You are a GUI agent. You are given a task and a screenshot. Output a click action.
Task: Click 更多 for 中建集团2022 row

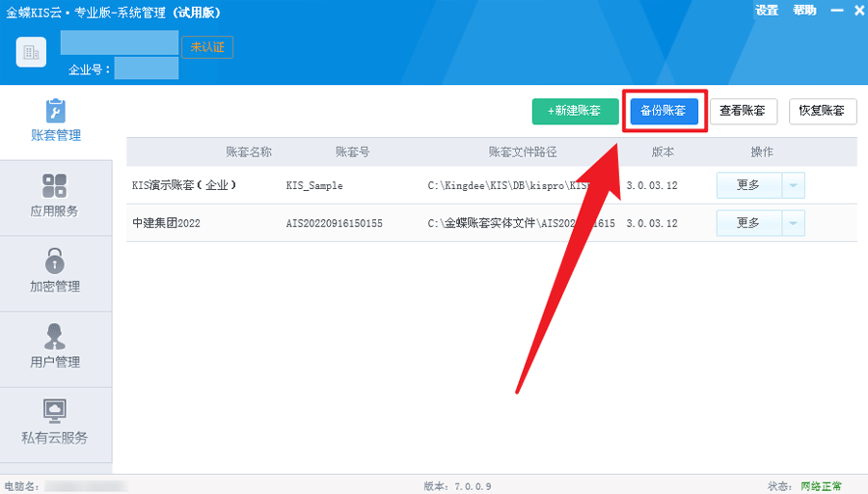tap(749, 223)
